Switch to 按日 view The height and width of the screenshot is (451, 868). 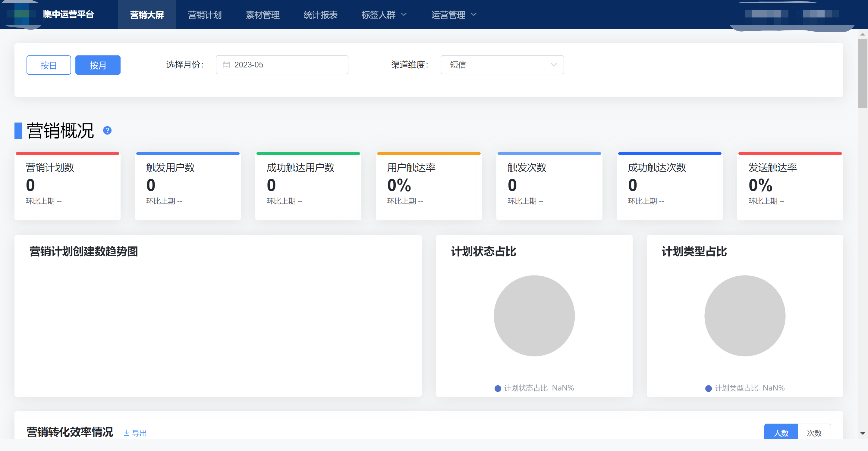point(49,65)
